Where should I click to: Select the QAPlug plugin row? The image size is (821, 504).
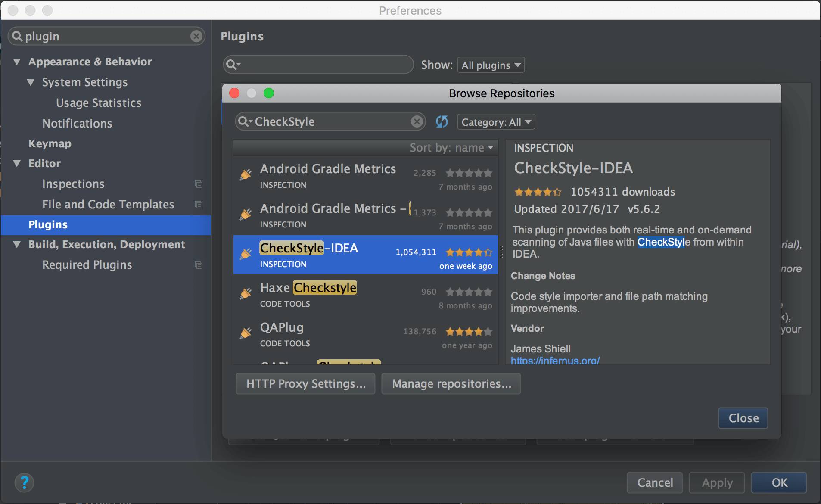366,334
